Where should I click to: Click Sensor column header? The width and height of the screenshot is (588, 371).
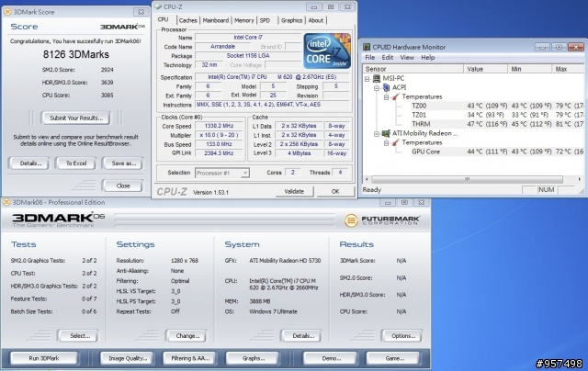(x=413, y=69)
